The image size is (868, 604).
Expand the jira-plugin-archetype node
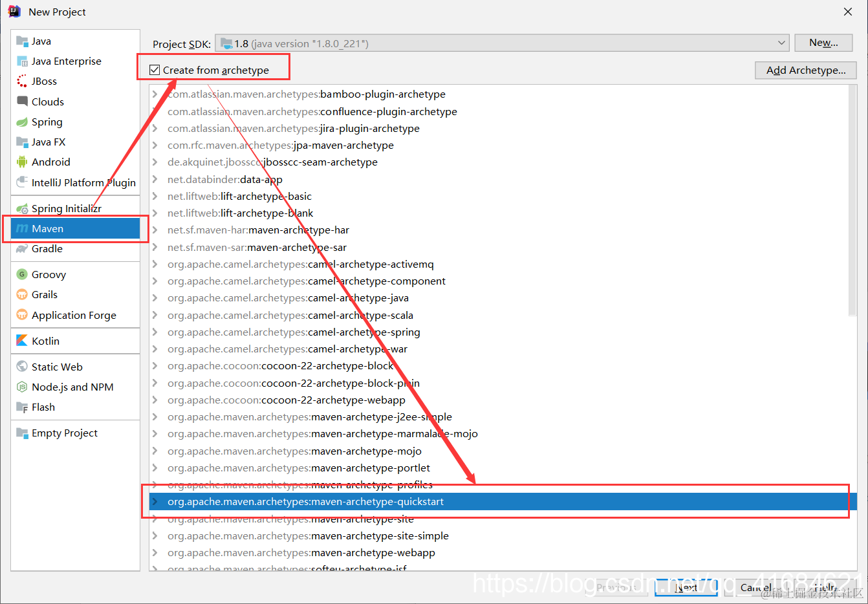pos(155,129)
